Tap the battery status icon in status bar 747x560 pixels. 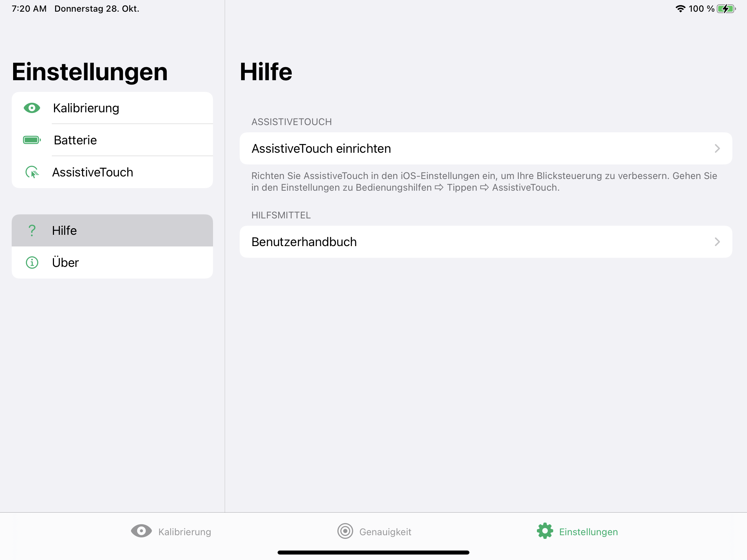tap(726, 9)
